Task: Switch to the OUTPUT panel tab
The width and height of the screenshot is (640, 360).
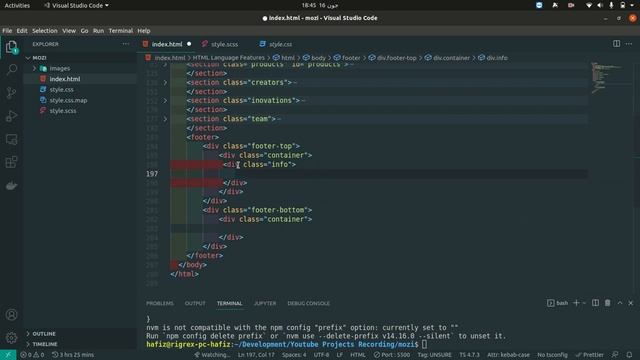Action: [195, 303]
